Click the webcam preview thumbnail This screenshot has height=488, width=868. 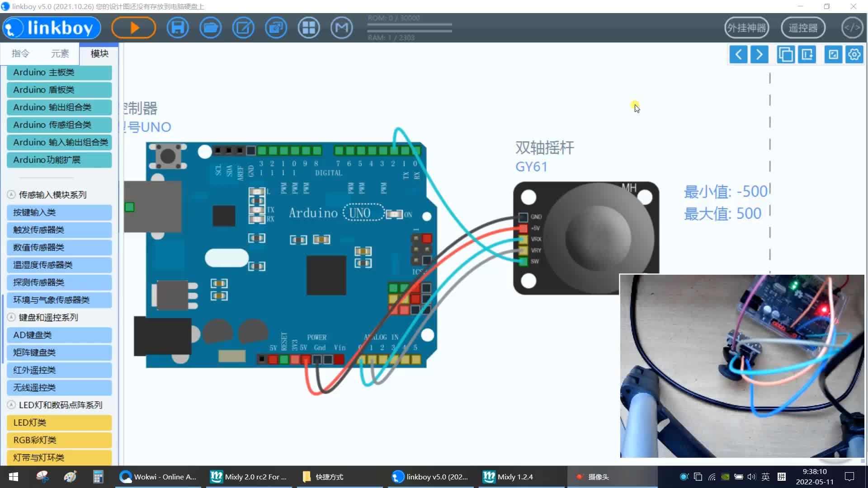tap(742, 366)
